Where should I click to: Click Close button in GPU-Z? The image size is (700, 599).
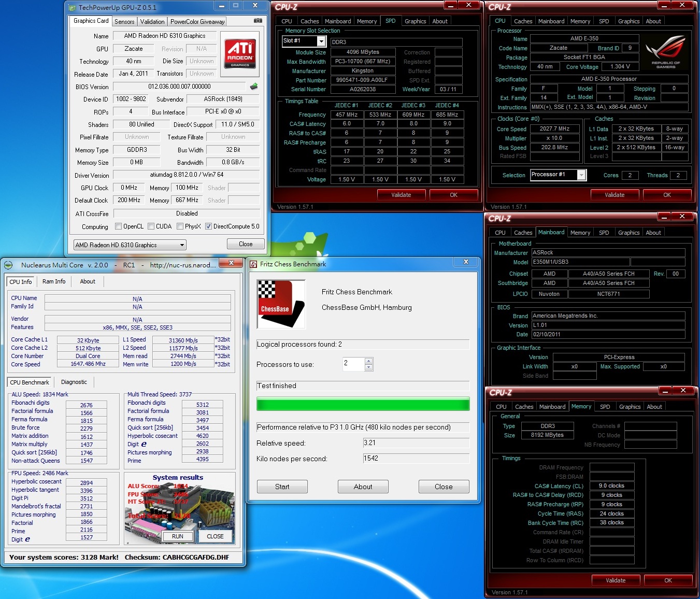246,244
